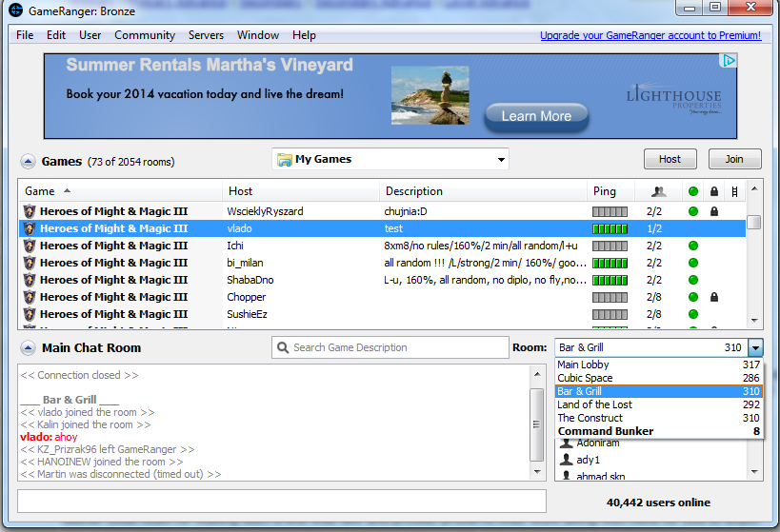
Task: Click the game icon in vlado's row
Action: (x=30, y=228)
